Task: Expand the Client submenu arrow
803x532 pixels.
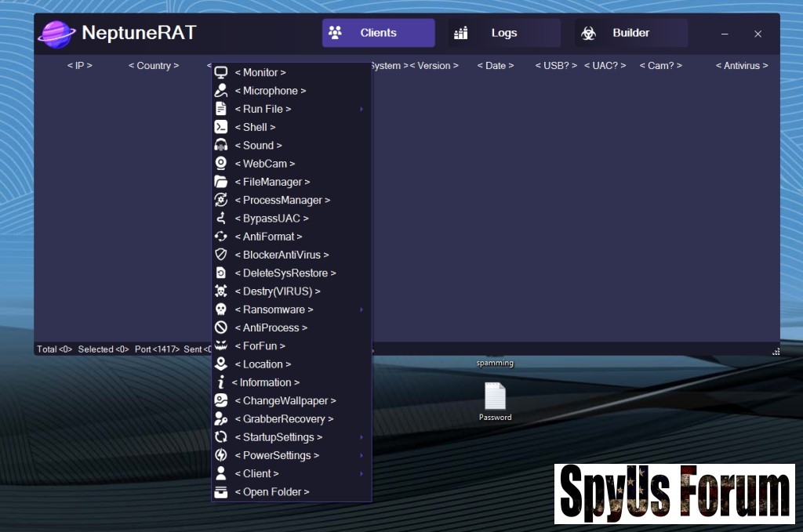Action: 362,473
